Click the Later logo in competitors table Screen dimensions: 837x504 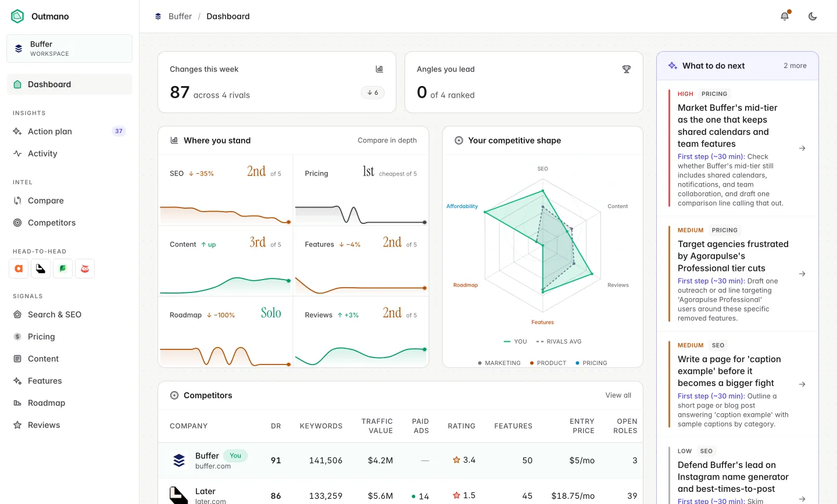179,495
